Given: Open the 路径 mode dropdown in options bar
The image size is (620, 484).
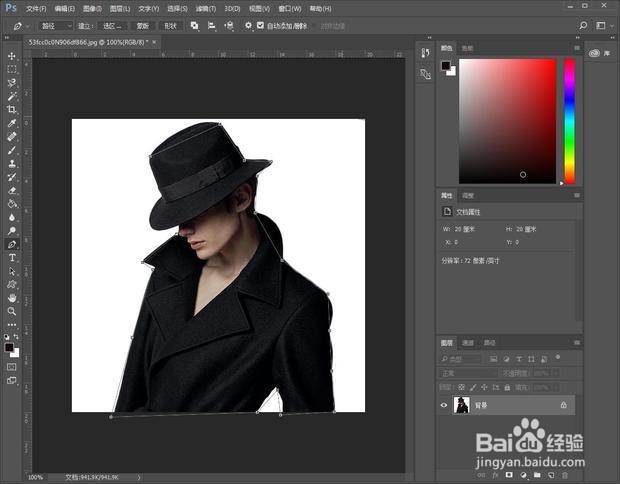Looking at the screenshot, I should pos(55,25).
